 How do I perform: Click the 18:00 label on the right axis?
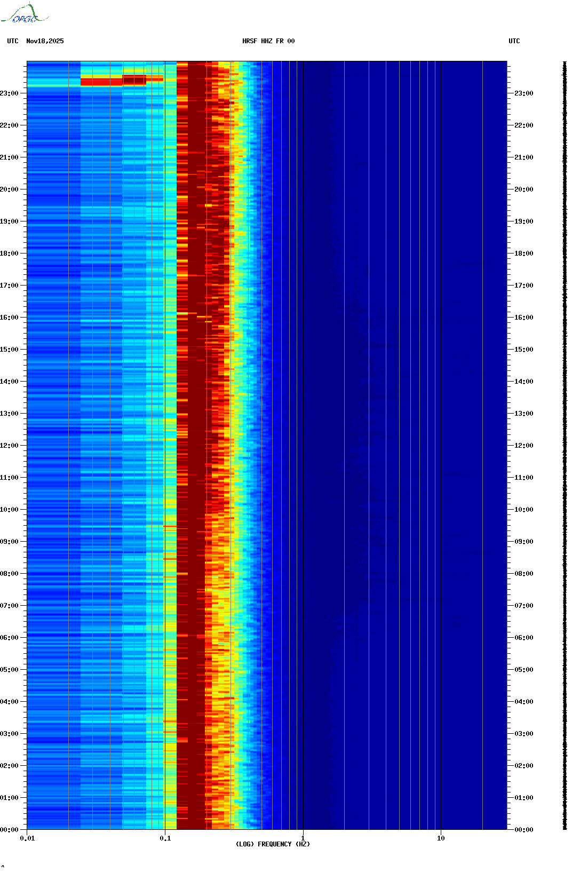(523, 253)
